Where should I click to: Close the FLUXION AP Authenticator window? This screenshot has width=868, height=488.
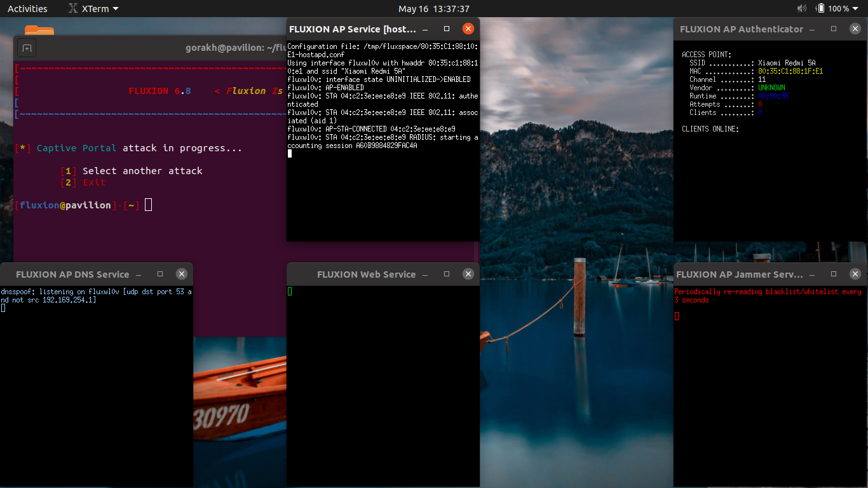coord(855,29)
